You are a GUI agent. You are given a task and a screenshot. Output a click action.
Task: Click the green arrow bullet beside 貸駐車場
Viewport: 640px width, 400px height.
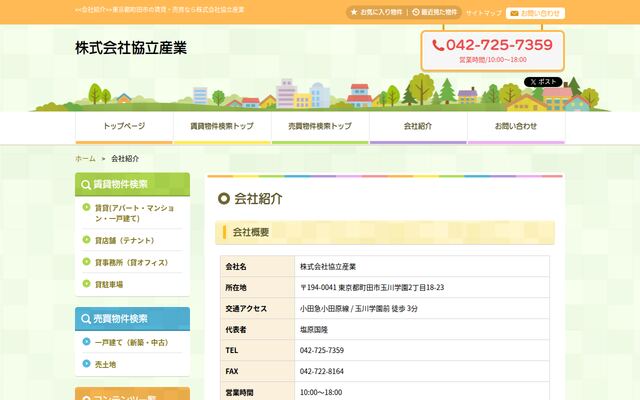[86, 283]
